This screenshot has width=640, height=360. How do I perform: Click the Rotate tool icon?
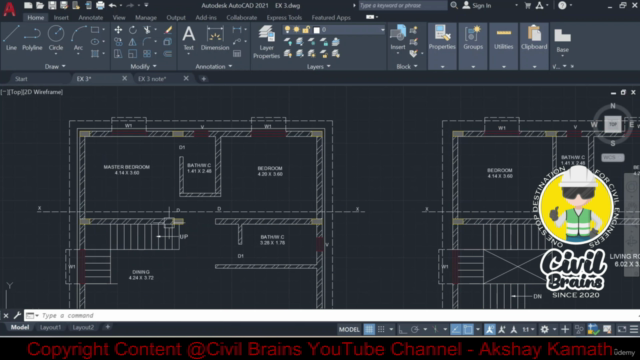133,30
